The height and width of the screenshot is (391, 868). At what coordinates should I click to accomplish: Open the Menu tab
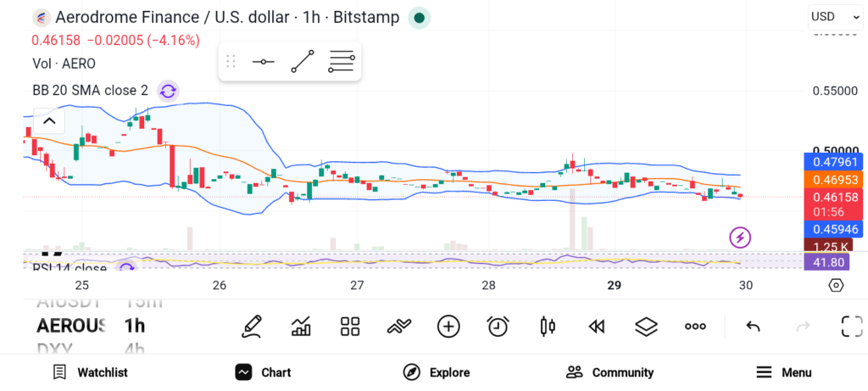pos(784,372)
